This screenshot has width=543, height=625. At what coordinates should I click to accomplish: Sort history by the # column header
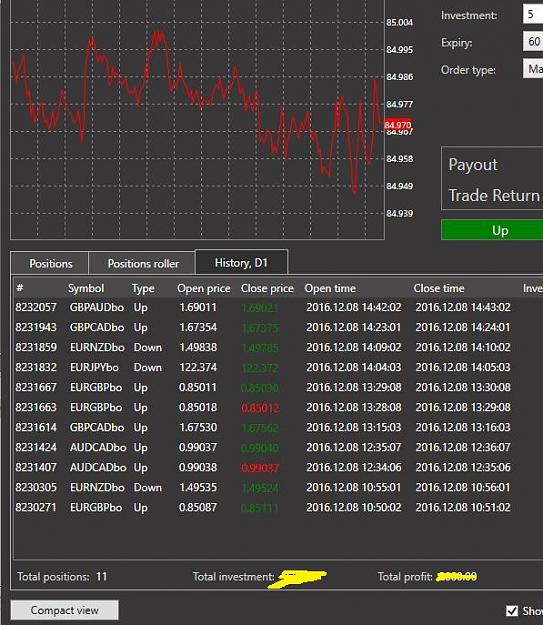(20, 288)
